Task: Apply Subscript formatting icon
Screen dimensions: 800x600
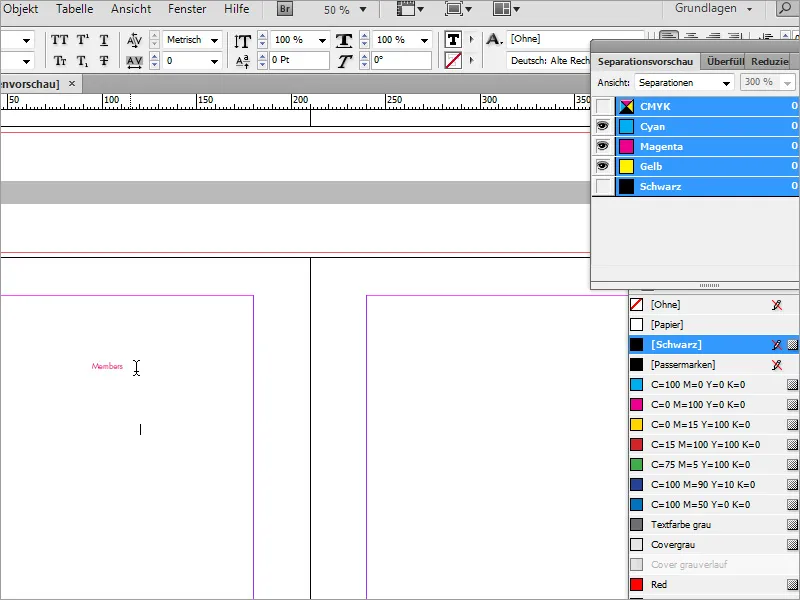Action: [x=83, y=61]
